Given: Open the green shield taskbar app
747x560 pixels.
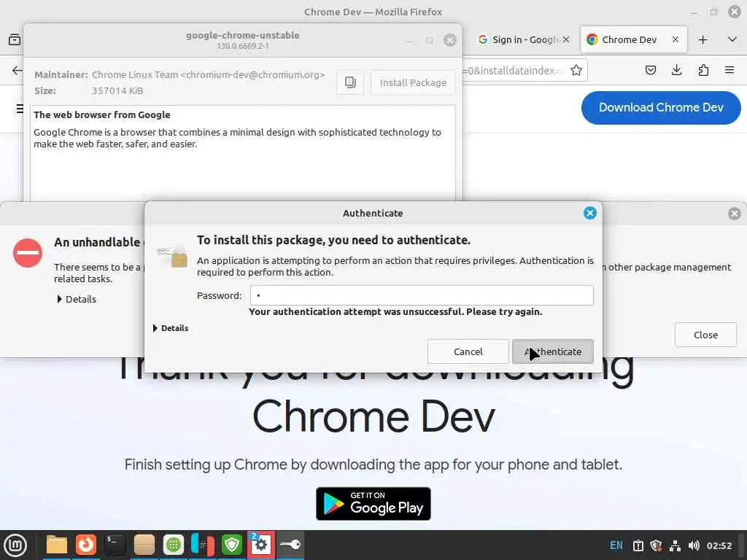Looking at the screenshot, I should tap(231, 545).
